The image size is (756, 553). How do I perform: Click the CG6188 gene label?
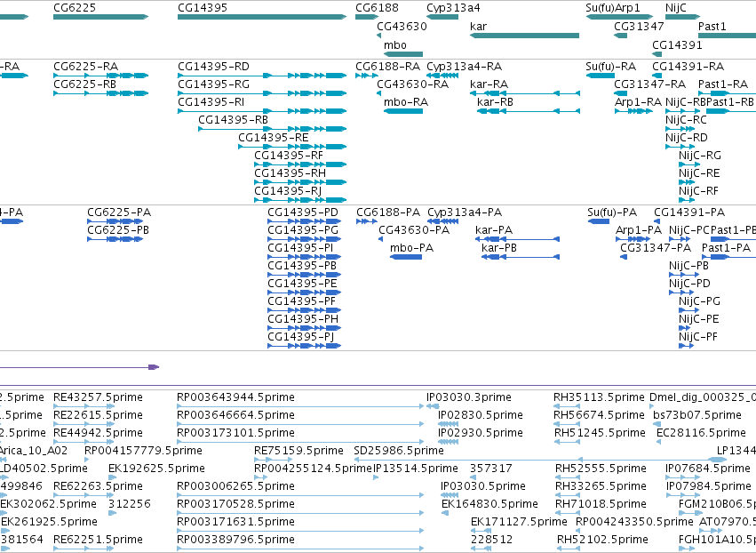pyautogui.click(x=377, y=8)
